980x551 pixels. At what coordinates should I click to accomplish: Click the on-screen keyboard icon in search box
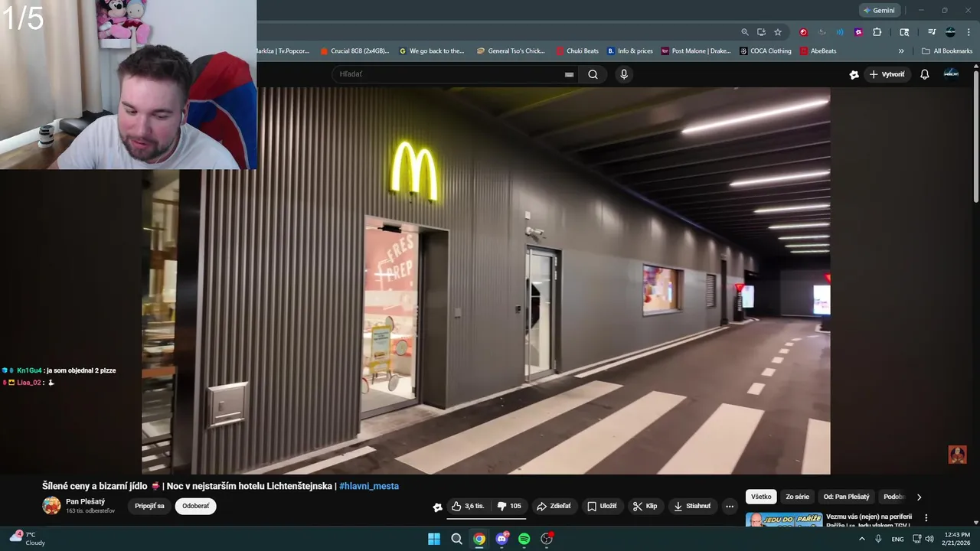pyautogui.click(x=569, y=74)
